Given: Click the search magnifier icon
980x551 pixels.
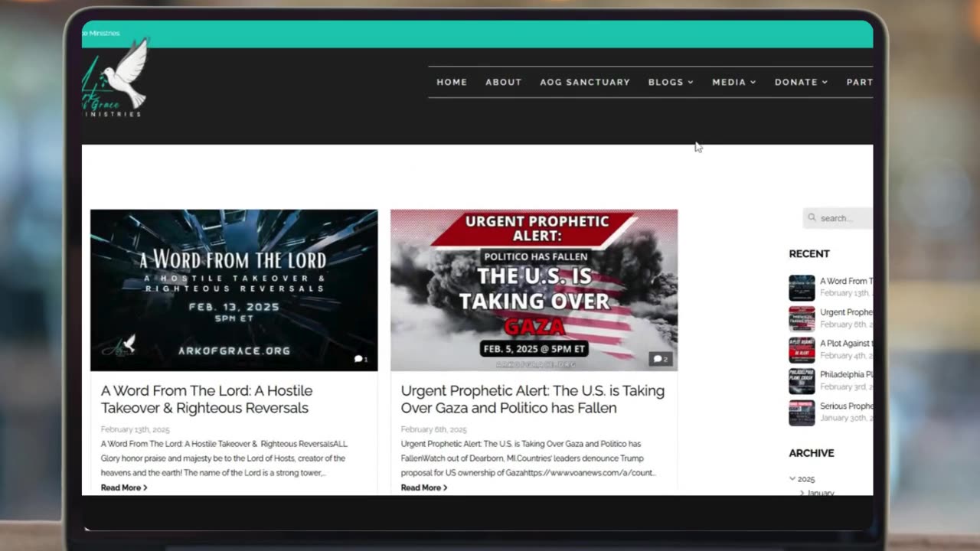Looking at the screenshot, I should (812, 218).
